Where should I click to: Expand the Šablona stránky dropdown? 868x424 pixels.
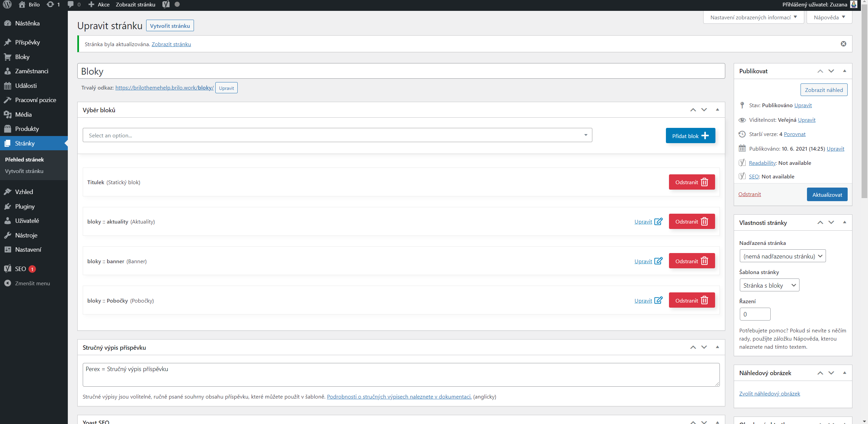(769, 285)
